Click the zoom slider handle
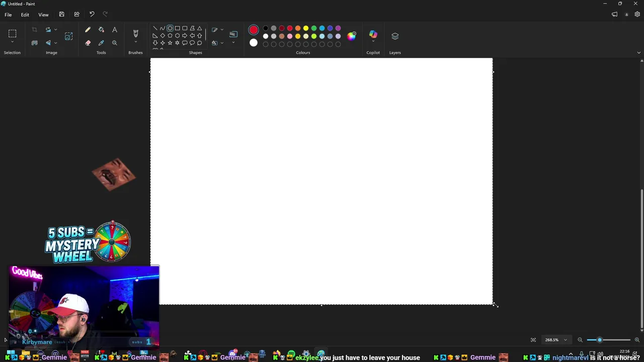This screenshot has height=362, width=644. (600, 340)
